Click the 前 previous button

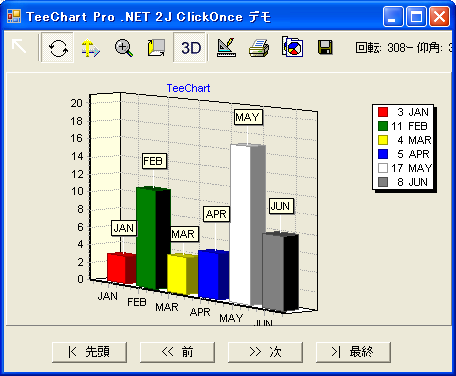coord(177,352)
